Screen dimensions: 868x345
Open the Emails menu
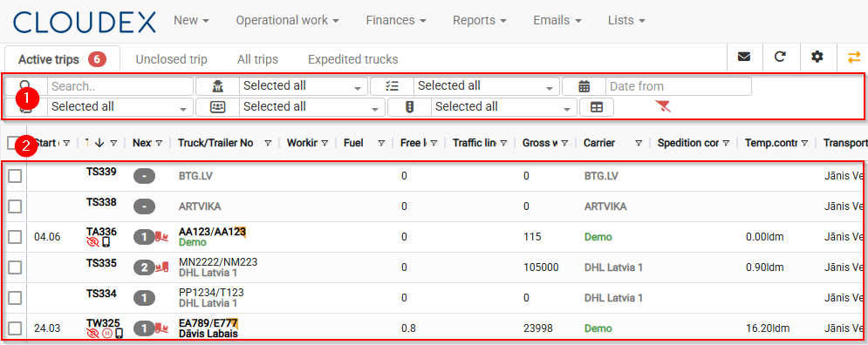click(x=557, y=20)
